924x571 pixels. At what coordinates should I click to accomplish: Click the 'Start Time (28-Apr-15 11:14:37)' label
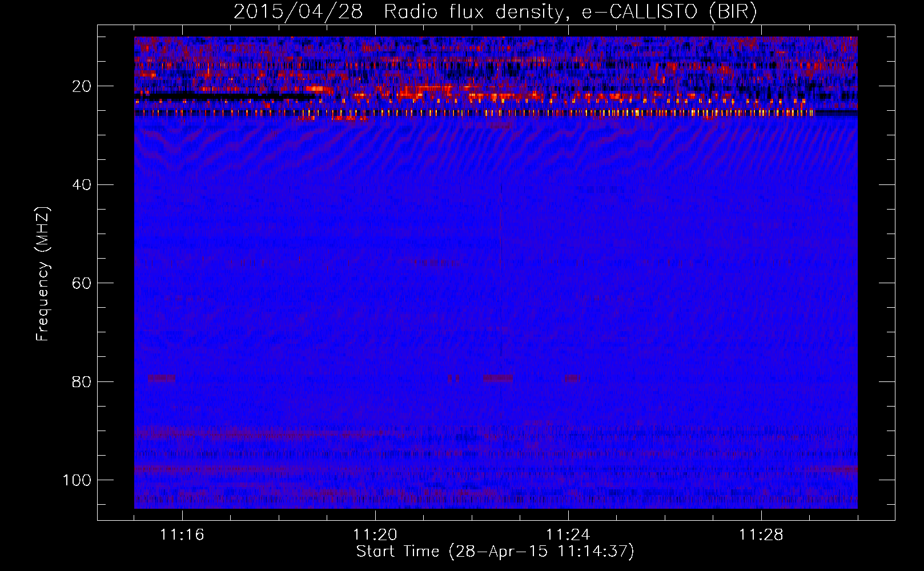495,552
